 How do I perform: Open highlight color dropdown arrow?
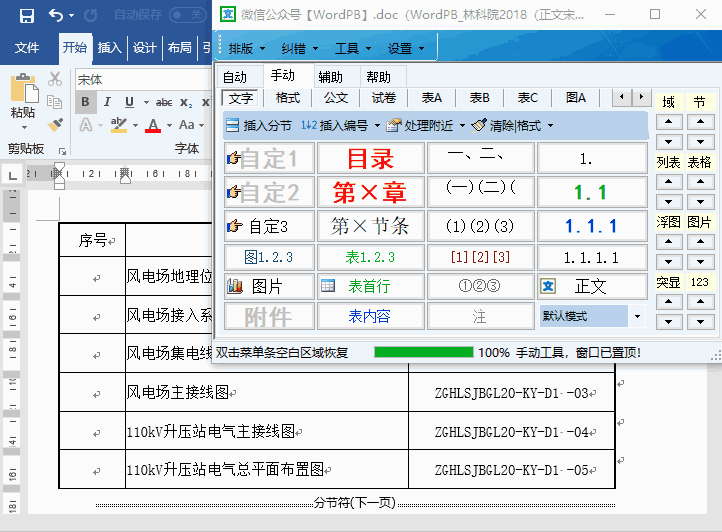coord(135,125)
